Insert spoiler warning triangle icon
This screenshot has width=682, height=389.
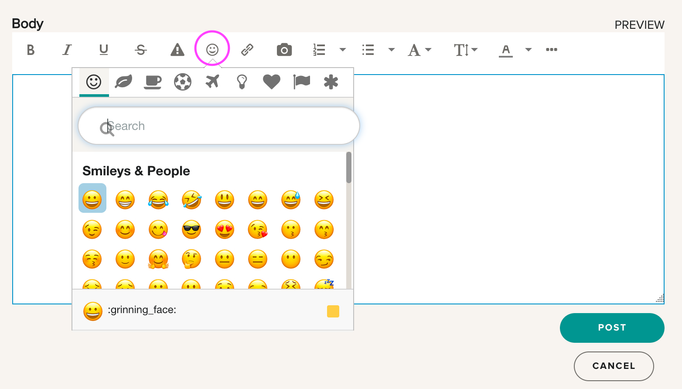(177, 50)
